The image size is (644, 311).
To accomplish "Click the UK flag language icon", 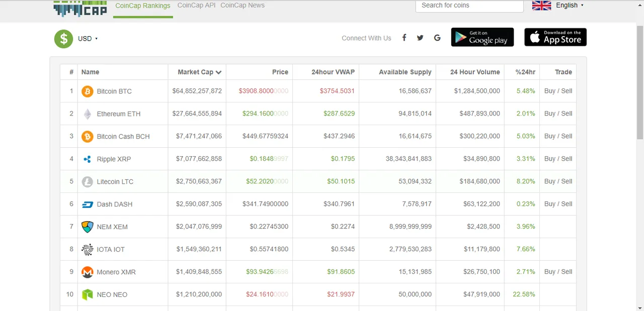I will click(542, 5).
